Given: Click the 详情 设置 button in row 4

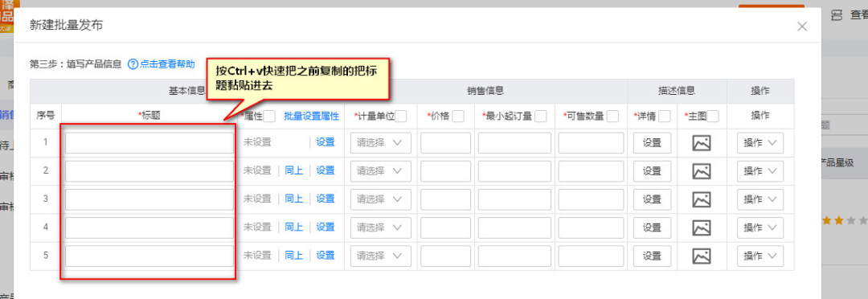Looking at the screenshot, I should [652, 227].
